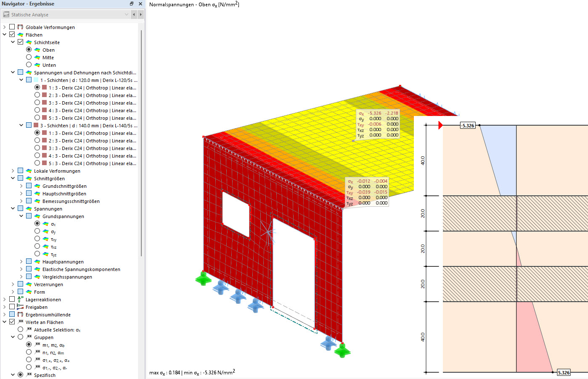Click the Spannungen surface icon
The width and height of the screenshot is (588, 379).
tap(29, 208)
